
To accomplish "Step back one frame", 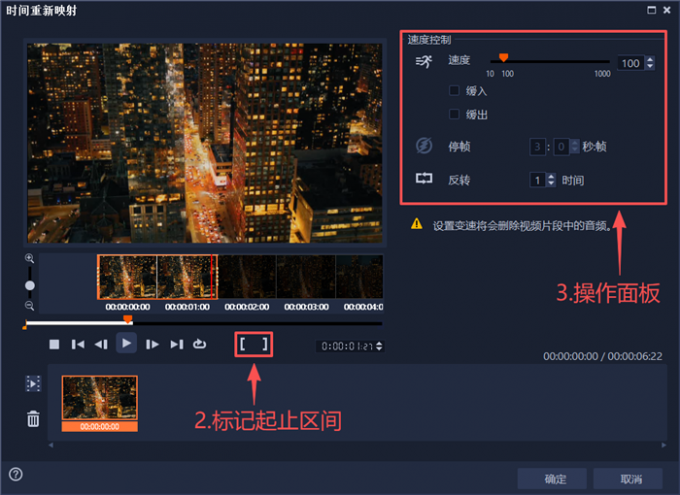I will coord(101,344).
